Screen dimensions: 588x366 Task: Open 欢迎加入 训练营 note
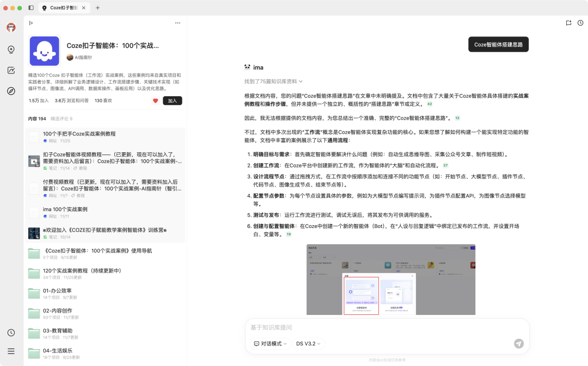[x=105, y=233]
